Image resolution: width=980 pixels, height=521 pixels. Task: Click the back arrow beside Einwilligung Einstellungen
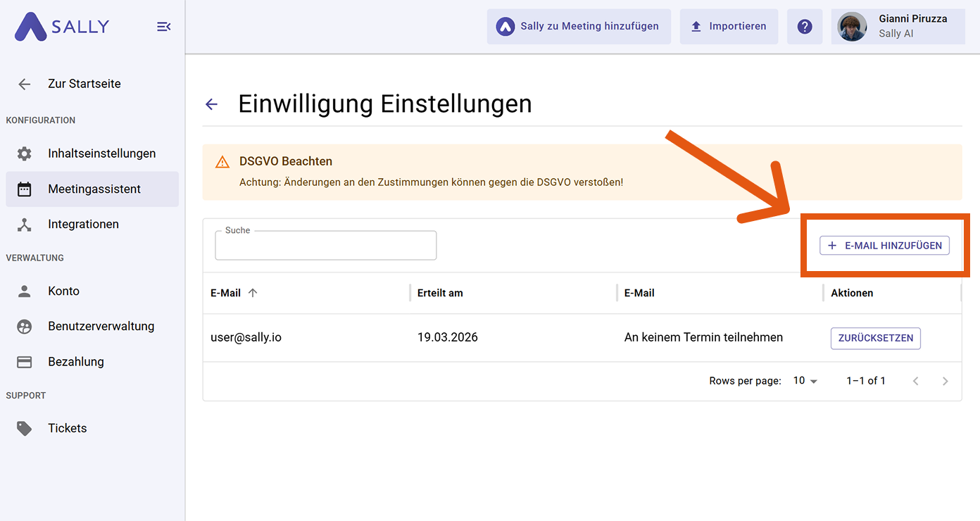211,105
